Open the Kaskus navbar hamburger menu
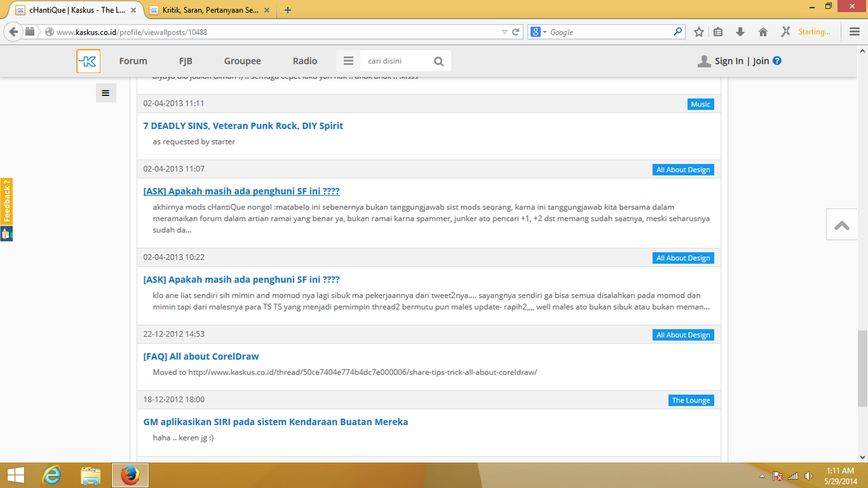 pos(349,61)
